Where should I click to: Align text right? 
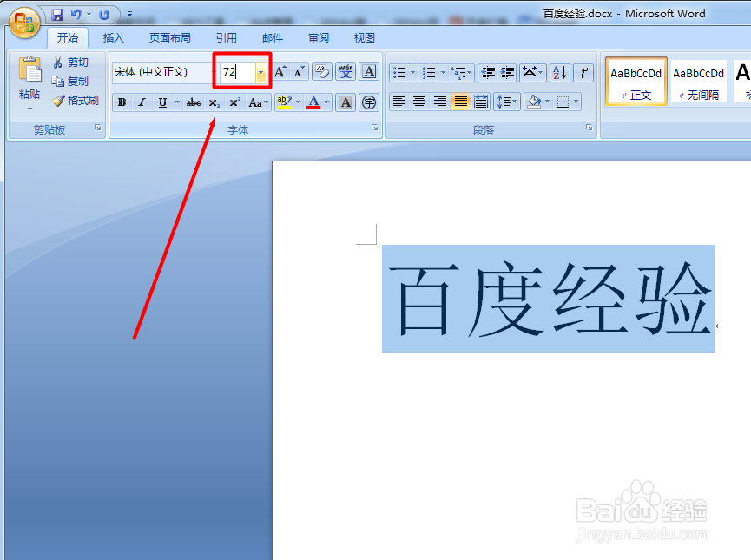click(439, 102)
